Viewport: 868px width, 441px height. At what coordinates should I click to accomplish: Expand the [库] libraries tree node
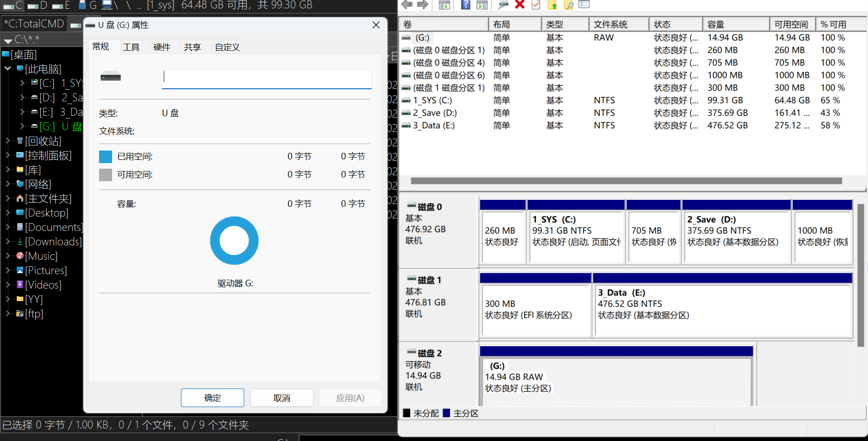click(x=8, y=170)
